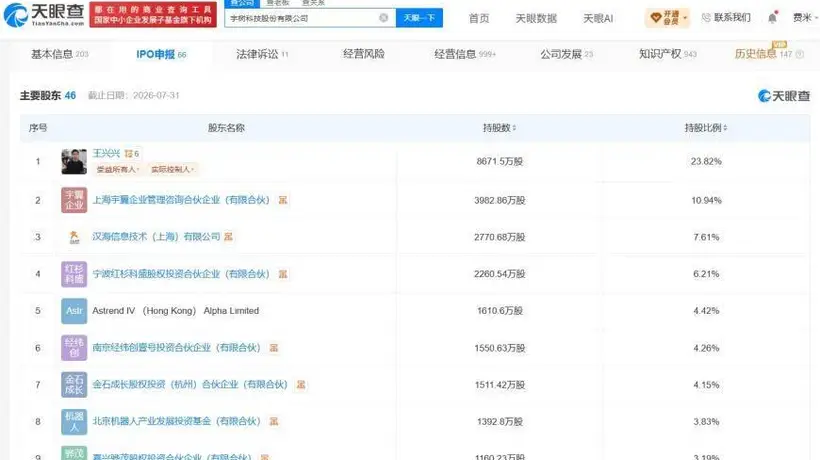Click the red 国家中小企业发展子基金 banner

(x=153, y=15)
